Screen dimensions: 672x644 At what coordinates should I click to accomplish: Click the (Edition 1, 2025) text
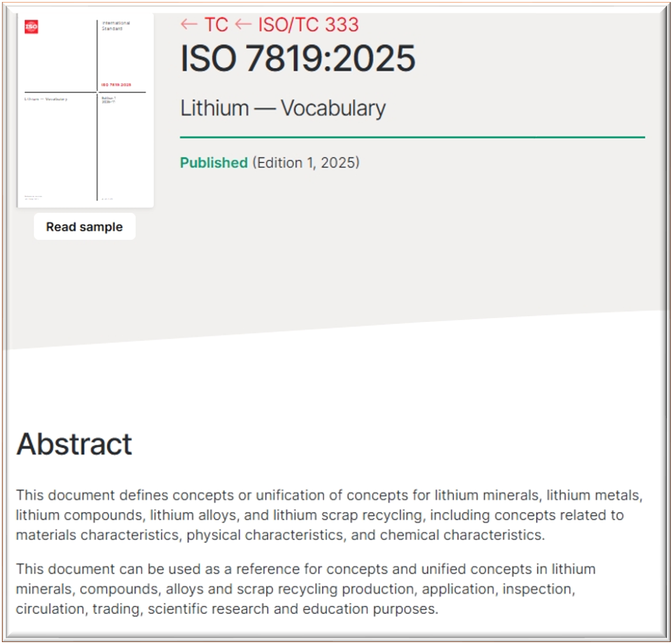tap(306, 163)
